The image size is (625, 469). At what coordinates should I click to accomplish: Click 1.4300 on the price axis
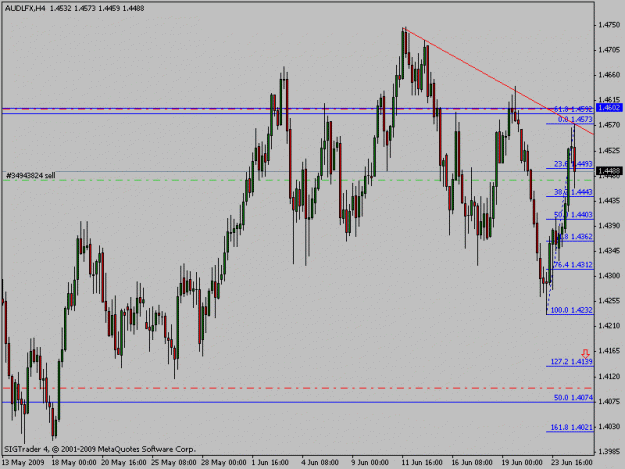pos(609,276)
